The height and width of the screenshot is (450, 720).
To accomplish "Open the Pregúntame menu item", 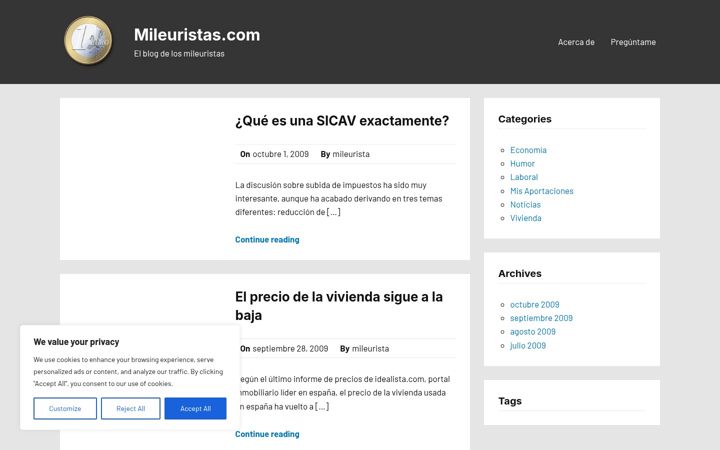I will (633, 42).
